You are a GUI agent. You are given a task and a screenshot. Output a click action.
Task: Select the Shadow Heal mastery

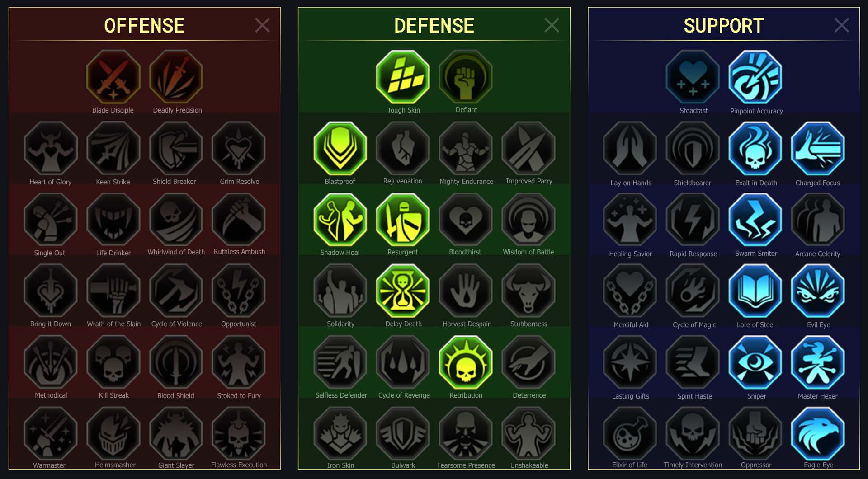click(x=340, y=220)
